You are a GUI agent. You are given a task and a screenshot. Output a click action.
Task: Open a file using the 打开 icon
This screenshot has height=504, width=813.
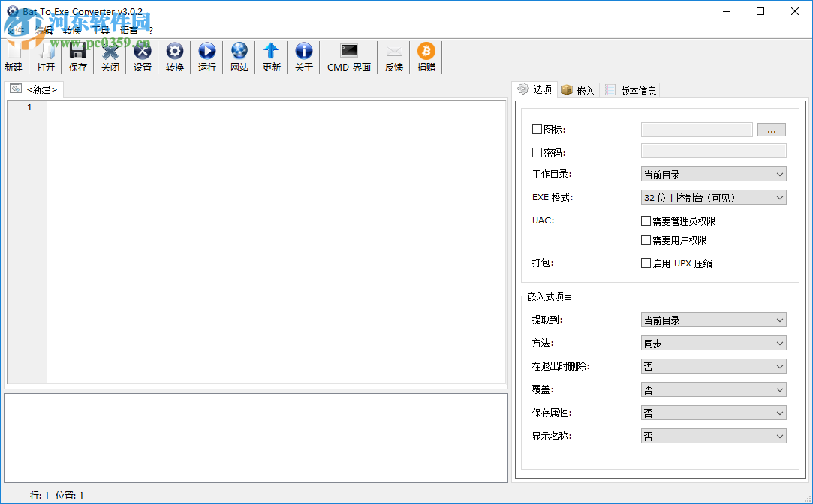pyautogui.click(x=45, y=57)
